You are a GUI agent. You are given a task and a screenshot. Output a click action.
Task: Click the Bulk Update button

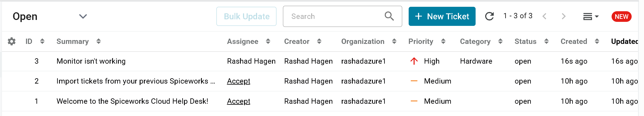click(246, 16)
